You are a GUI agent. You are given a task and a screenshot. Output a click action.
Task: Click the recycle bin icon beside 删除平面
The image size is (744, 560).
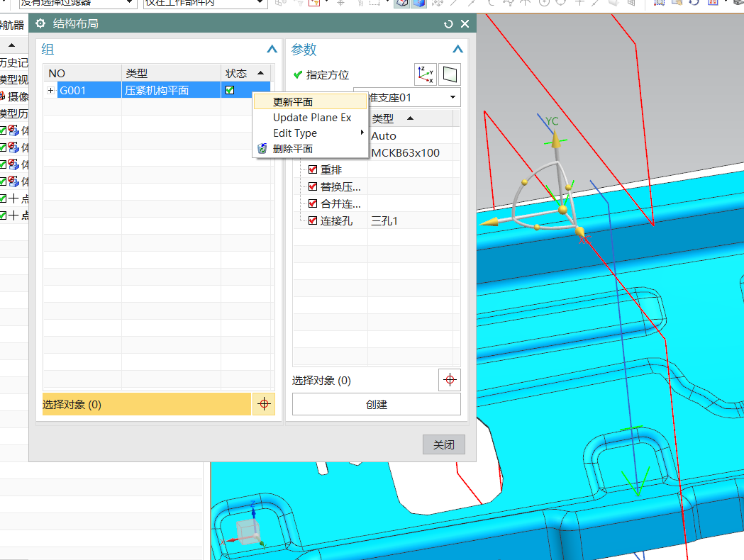[262, 149]
